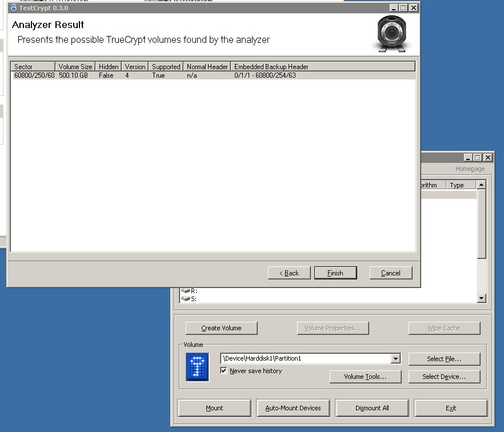Click the drive list scrollbar up arrow
The height and width of the screenshot is (432, 504).
(x=481, y=185)
